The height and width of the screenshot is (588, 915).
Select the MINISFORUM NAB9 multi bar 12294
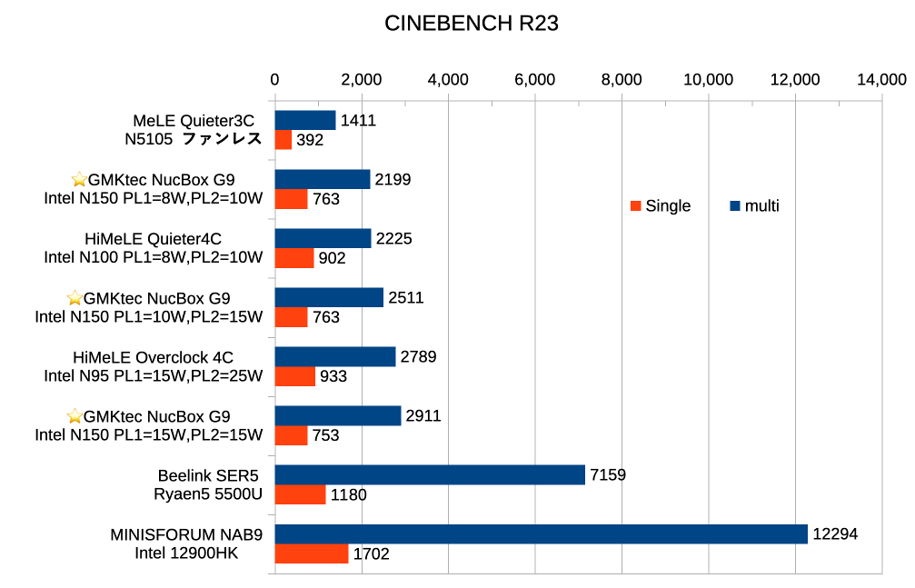[541, 534]
